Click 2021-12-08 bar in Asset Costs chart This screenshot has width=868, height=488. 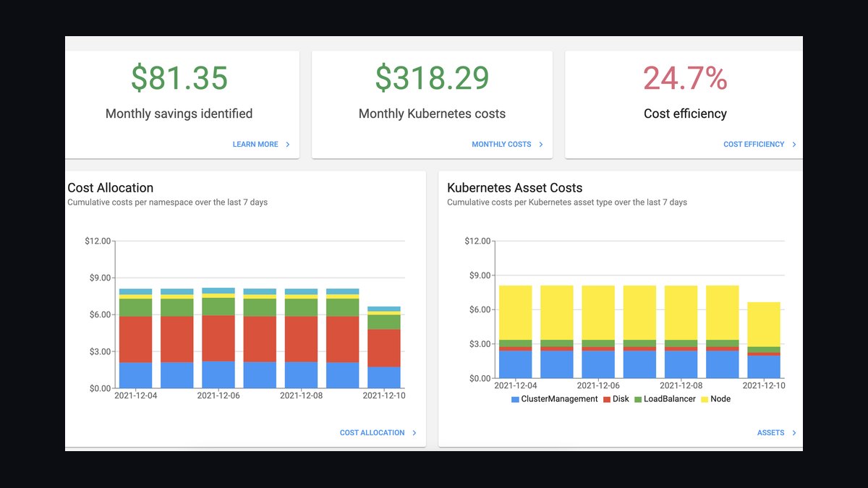(x=681, y=332)
